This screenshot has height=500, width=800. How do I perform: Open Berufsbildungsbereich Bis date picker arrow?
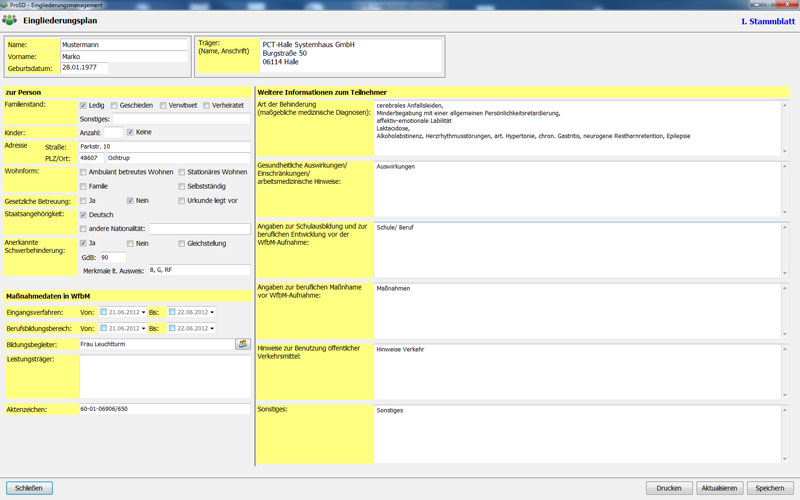[212, 327]
